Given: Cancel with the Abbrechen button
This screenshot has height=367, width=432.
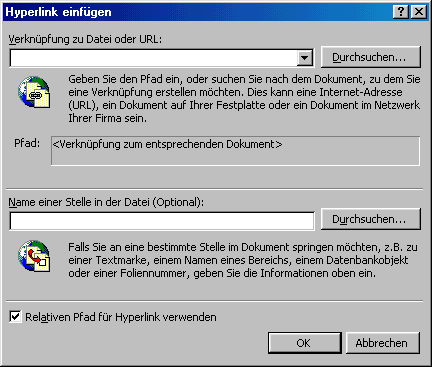Looking at the screenshot, I should pyautogui.click(x=383, y=343).
